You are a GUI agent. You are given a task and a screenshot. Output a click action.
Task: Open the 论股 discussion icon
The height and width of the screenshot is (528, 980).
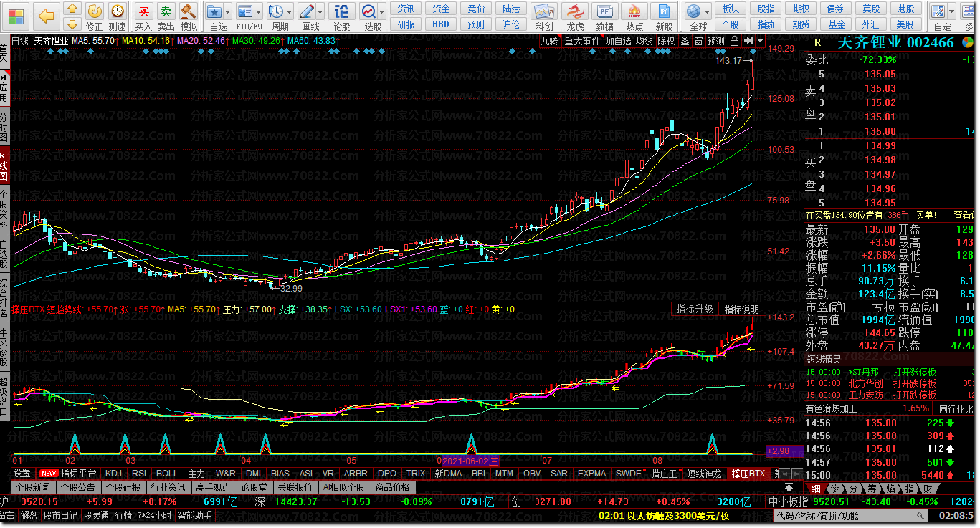pyautogui.click(x=342, y=11)
